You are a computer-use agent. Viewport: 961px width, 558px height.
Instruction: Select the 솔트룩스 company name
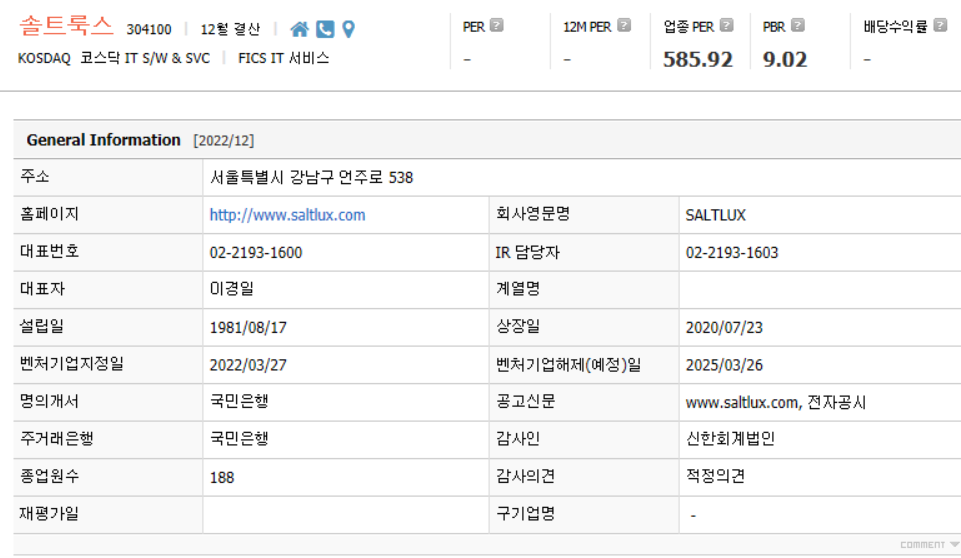click(x=66, y=26)
